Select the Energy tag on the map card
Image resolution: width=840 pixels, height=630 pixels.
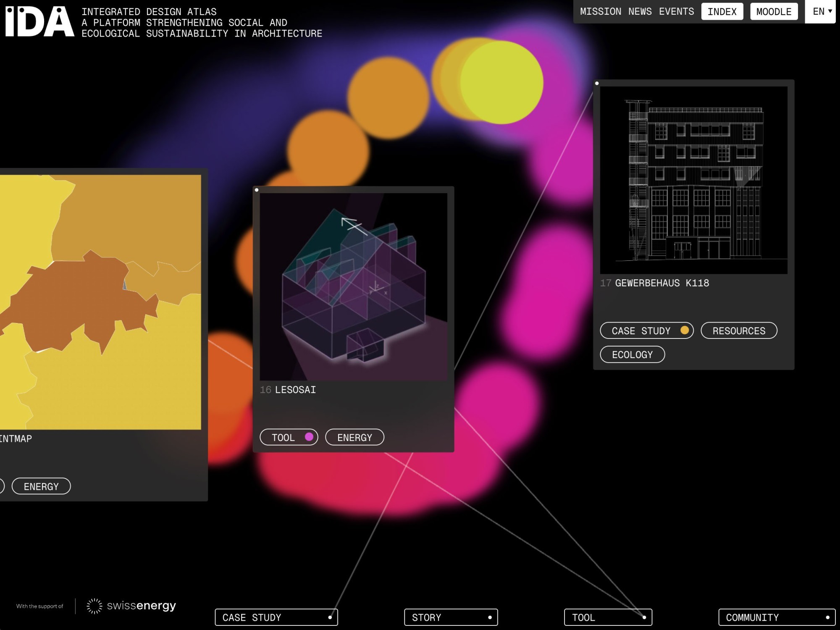coord(41,486)
